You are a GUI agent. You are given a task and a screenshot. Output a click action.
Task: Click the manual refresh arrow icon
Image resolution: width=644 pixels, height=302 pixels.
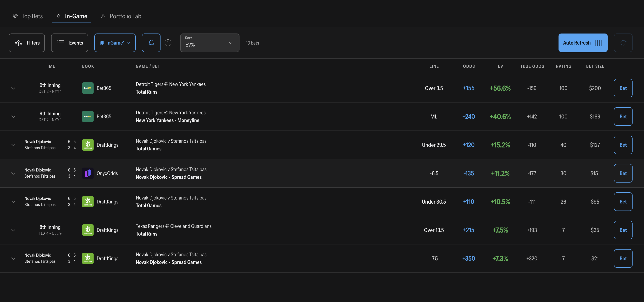[x=623, y=43]
